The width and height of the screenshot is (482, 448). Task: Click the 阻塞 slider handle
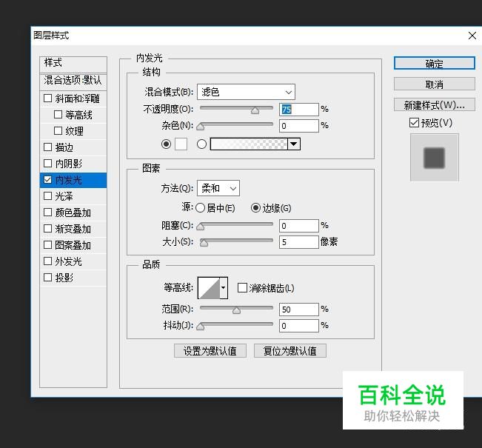[201, 227]
